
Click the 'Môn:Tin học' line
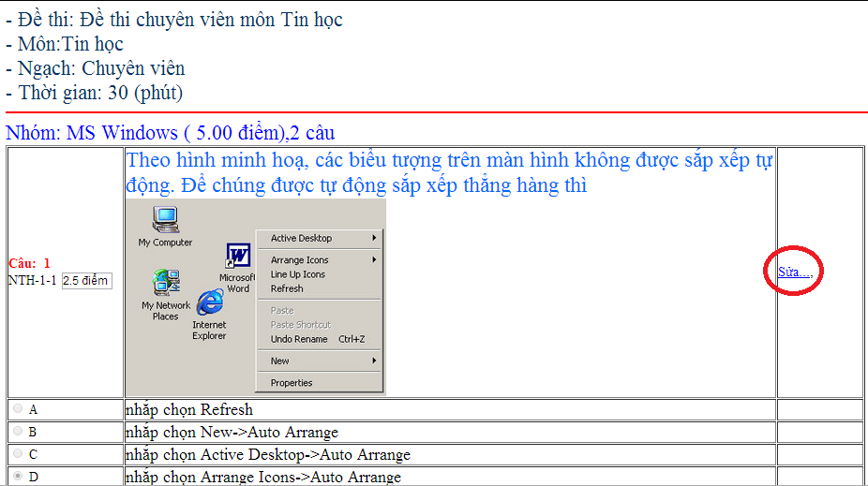click(x=65, y=44)
